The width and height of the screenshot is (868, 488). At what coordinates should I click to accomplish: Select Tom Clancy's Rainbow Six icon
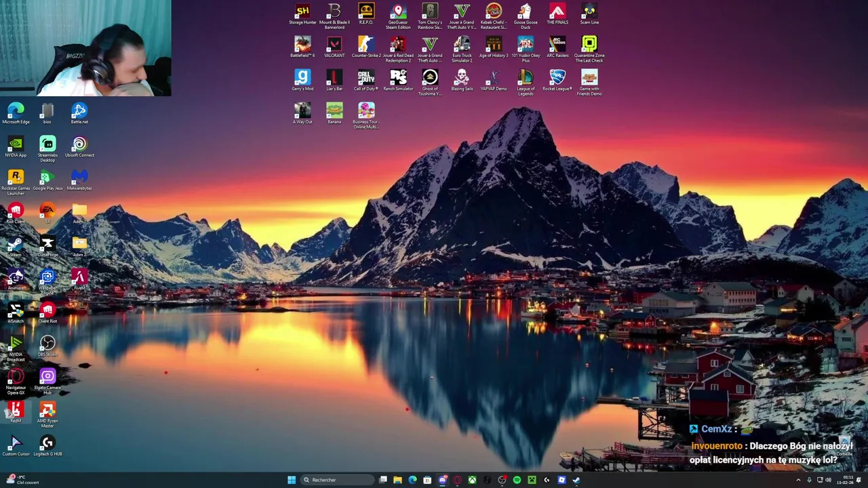430,16
